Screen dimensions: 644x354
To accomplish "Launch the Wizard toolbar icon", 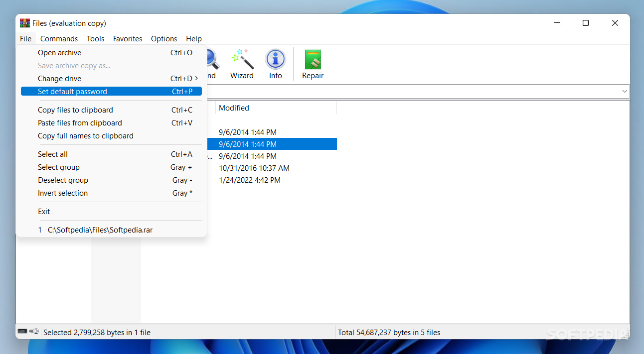I will (x=242, y=64).
